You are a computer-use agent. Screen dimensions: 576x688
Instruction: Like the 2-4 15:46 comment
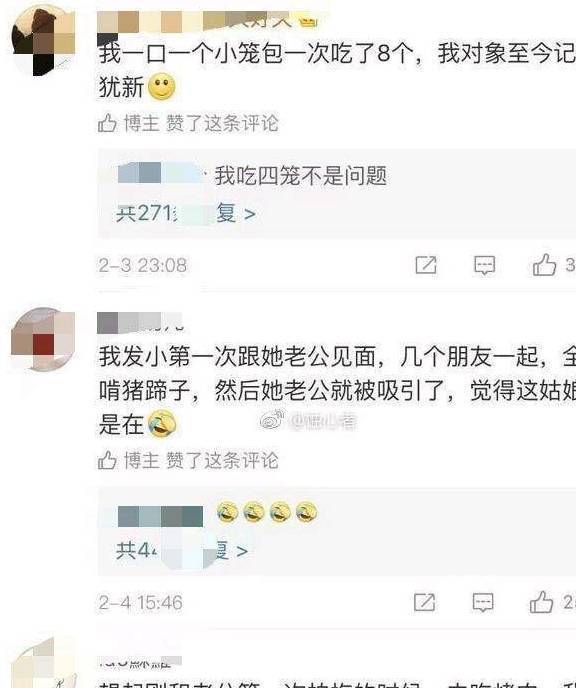[x=541, y=602]
